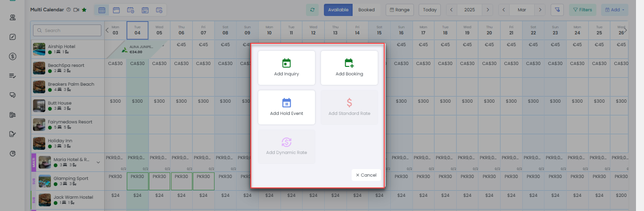Move calendar dates forward with right chevron
This screenshot has height=211, width=644.
[x=626, y=30]
